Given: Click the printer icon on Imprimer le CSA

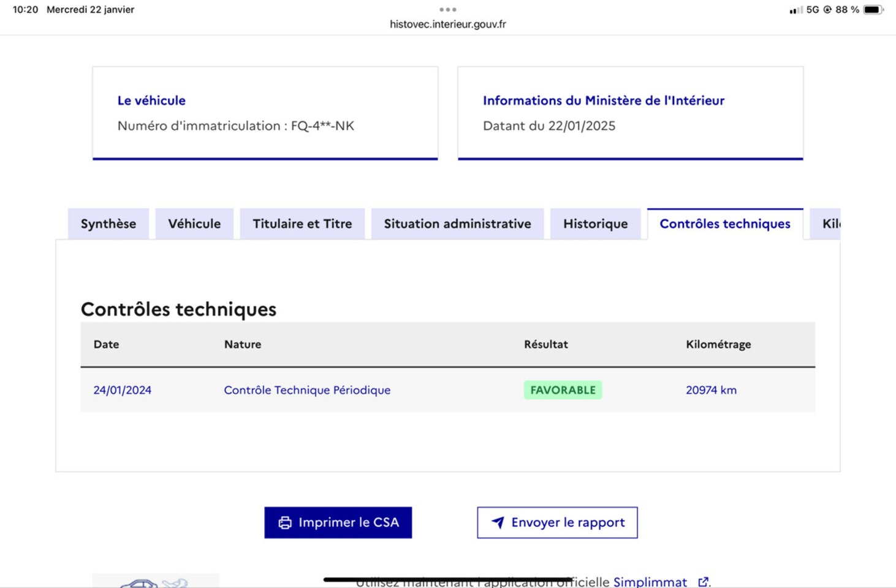Looking at the screenshot, I should pyautogui.click(x=285, y=522).
